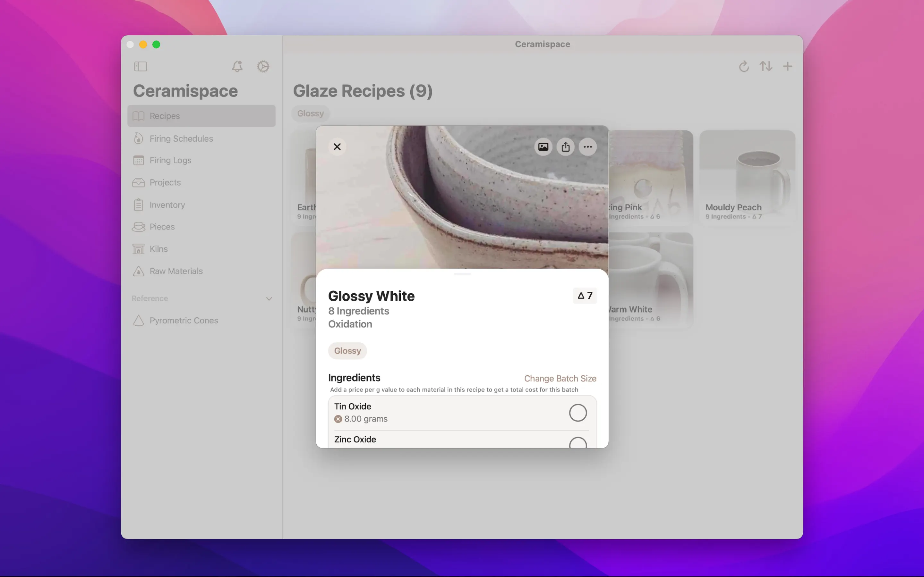The image size is (924, 577).
Task: Open the three-dots more options menu
Action: point(588,147)
